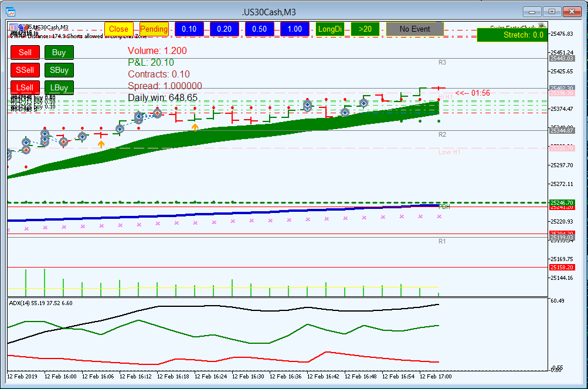Image resolution: width=588 pixels, height=389 pixels.
Task: Click the ADX(14) indicator label
Action: [40, 303]
